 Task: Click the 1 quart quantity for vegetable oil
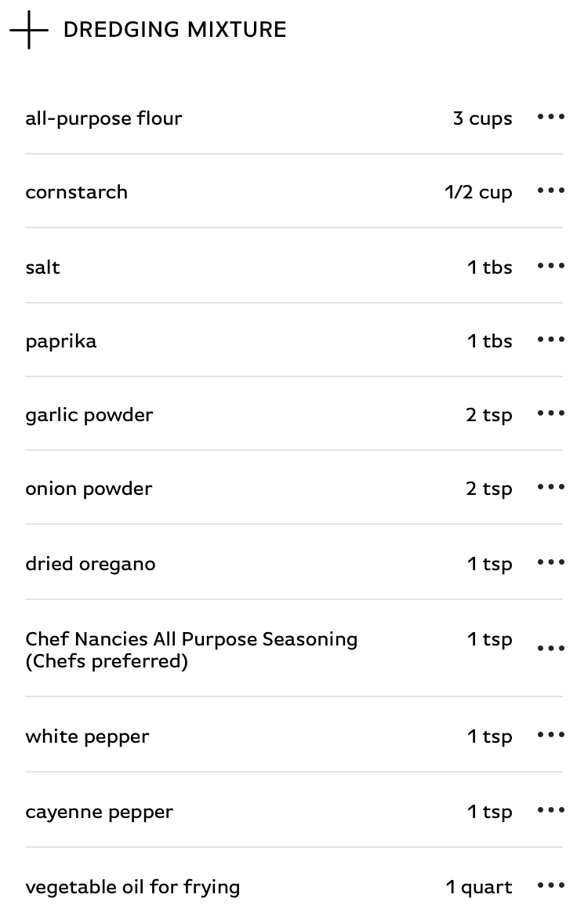click(479, 887)
